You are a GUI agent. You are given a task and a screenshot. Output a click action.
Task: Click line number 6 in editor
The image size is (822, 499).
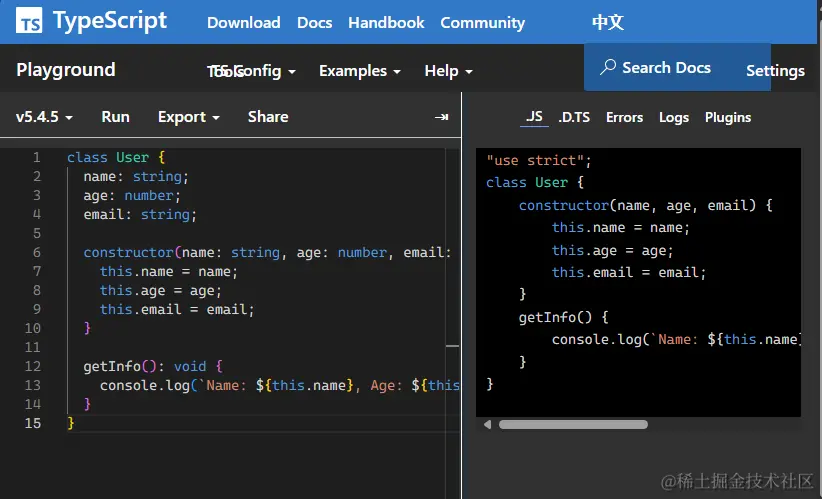[x=37, y=252]
